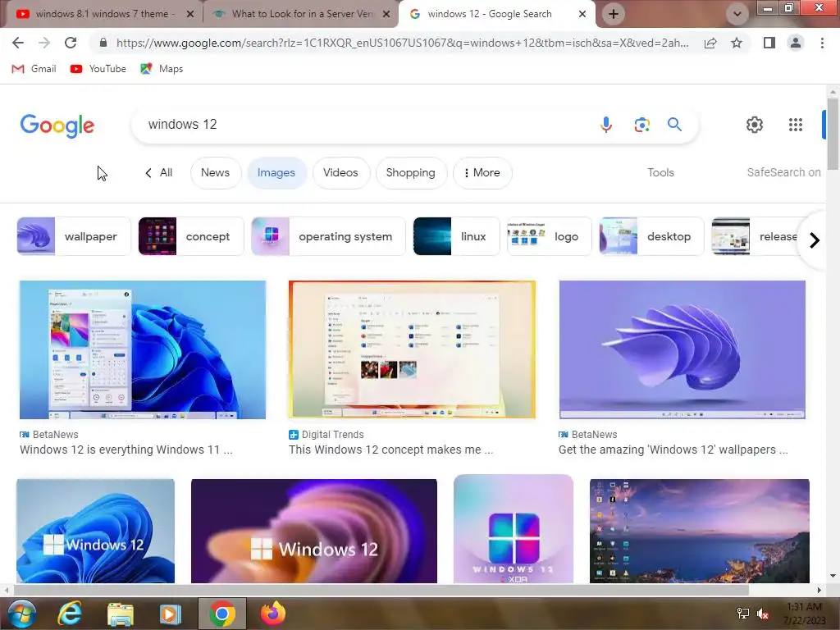Open Google quick settings gear
The image size is (840, 630).
coord(755,125)
